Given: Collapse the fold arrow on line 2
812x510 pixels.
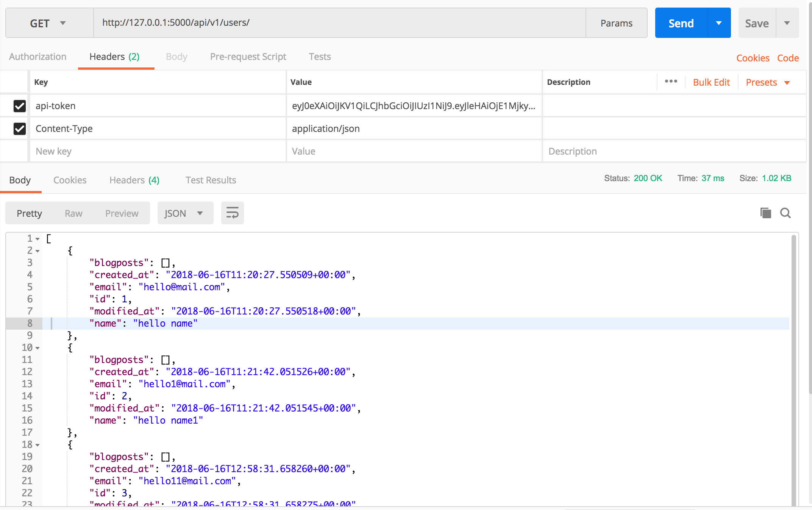Looking at the screenshot, I should pyautogui.click(x=37, y=251).
